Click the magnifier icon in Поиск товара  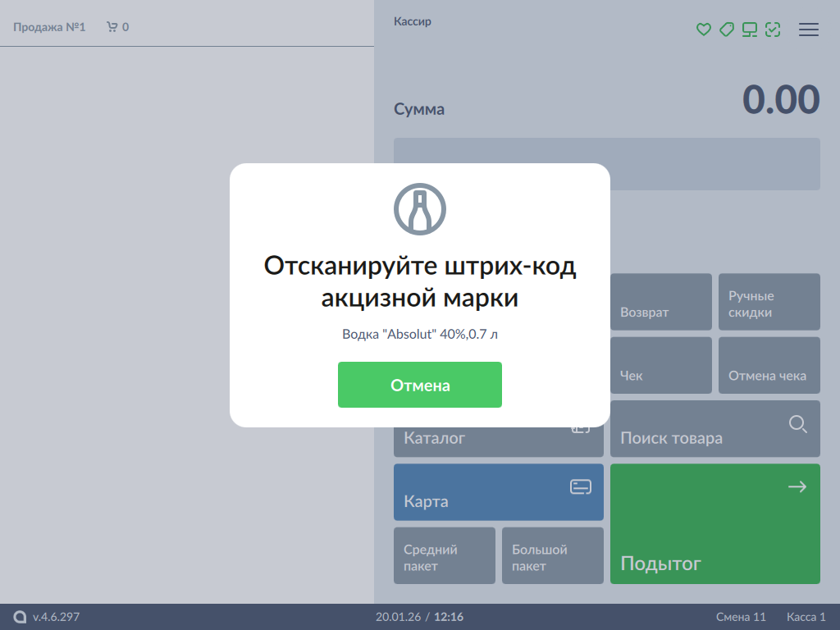tap(797, 424)
